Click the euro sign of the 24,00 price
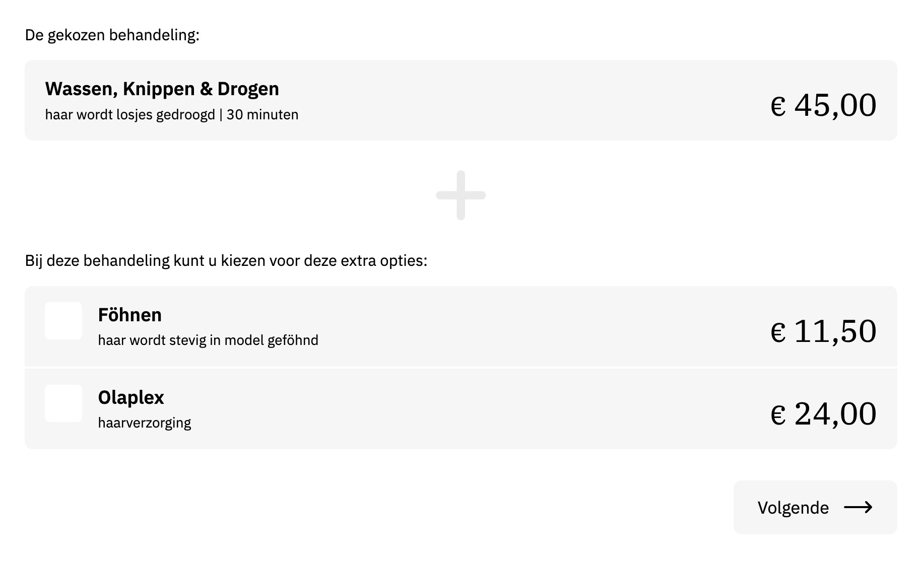 pyautogui.click(x=778, y=415)
